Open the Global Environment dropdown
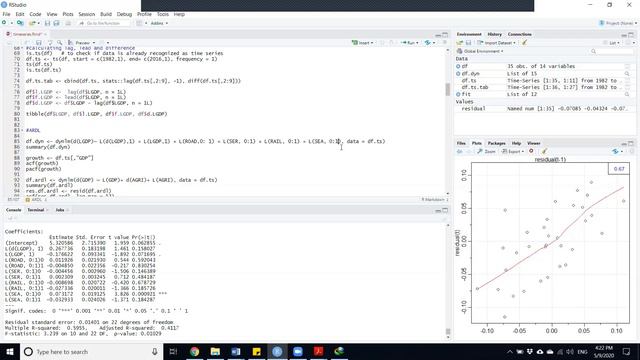The image size is (640, 360). click(480, 51)
